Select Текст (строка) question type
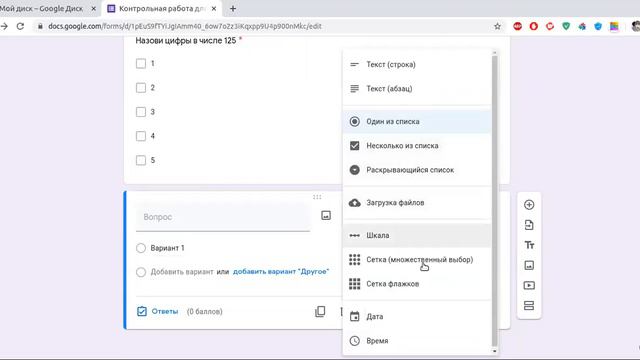Image resolution: width=640 pixels, height=360 pixels. pyautogui.click(x=417, y=64)
